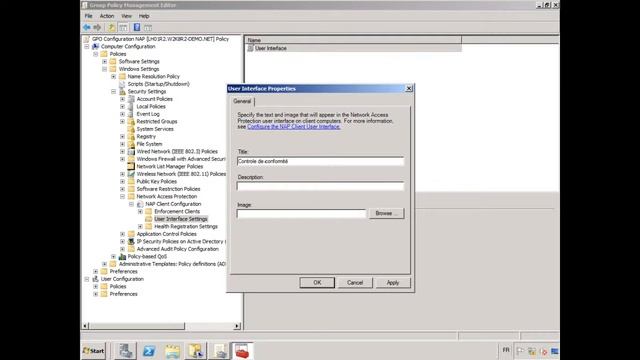The width and height of the screenshot is (640, 360).
Task: Open Windows Explorer from the taskbar
Action: coord(173,351)
